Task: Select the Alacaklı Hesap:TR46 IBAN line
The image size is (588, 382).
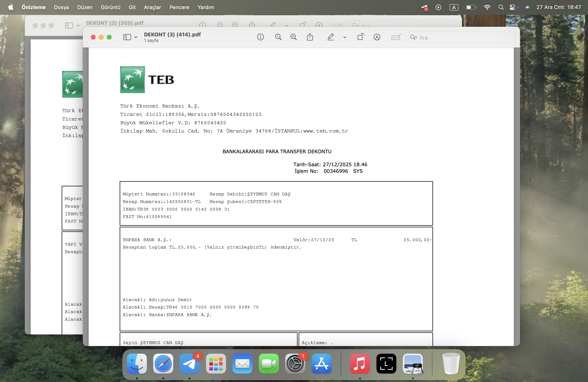Action: (x=190, y=307)
